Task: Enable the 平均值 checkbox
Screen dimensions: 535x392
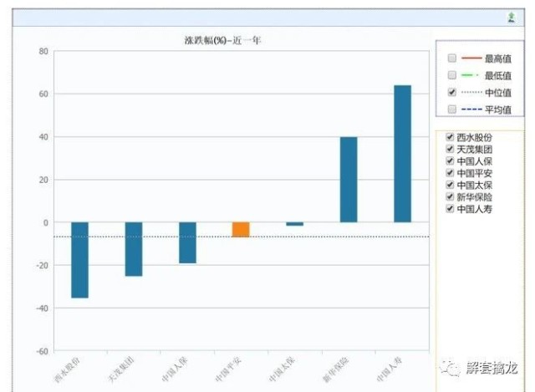Action: click(452, 109)
